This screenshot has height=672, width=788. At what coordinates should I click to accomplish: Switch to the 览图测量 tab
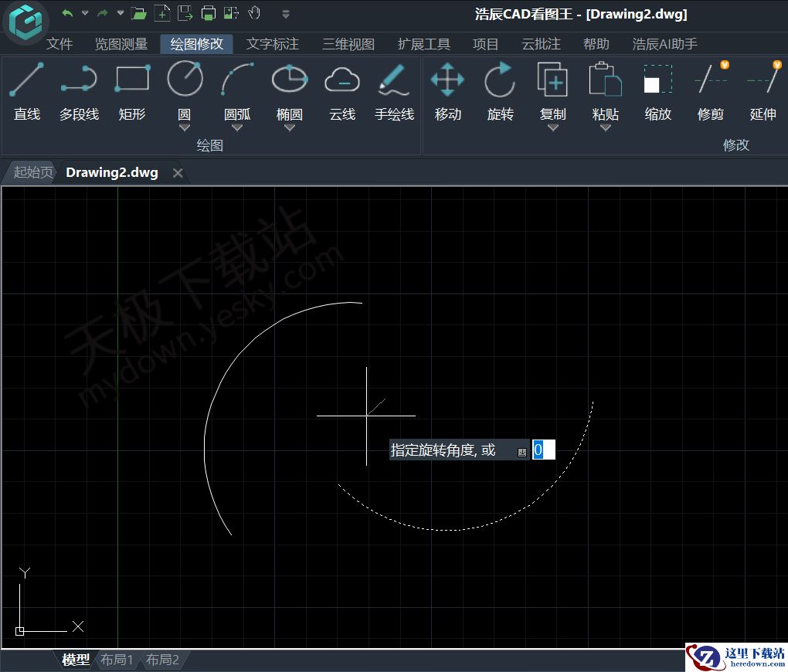(121, 44)
